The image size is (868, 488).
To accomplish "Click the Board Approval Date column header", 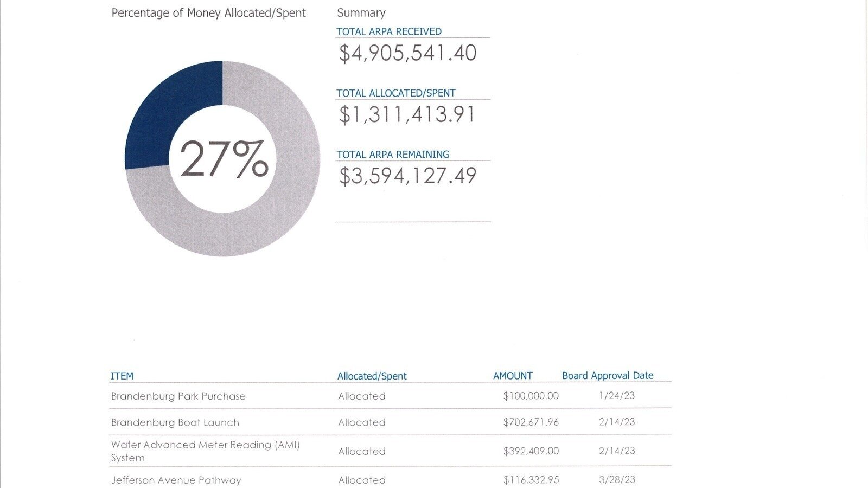I will click(x=608, y=376).
